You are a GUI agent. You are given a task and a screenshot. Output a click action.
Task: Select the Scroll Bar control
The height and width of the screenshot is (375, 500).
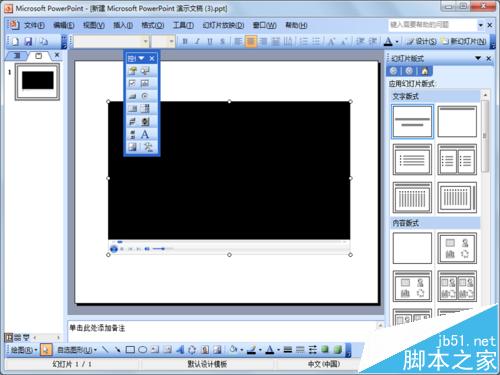pos(132,134)
